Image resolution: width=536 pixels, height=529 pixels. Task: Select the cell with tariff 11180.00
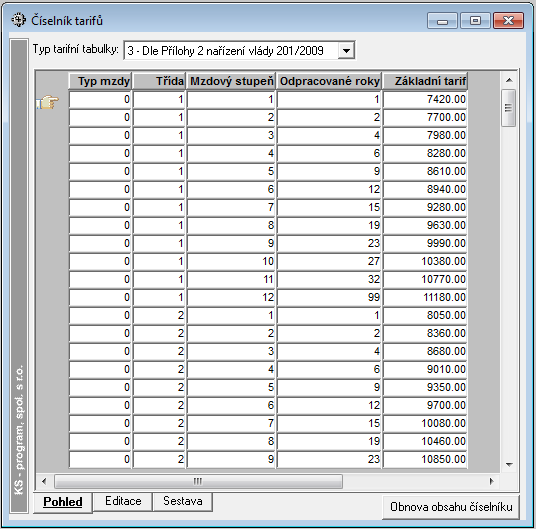point(425,297)
